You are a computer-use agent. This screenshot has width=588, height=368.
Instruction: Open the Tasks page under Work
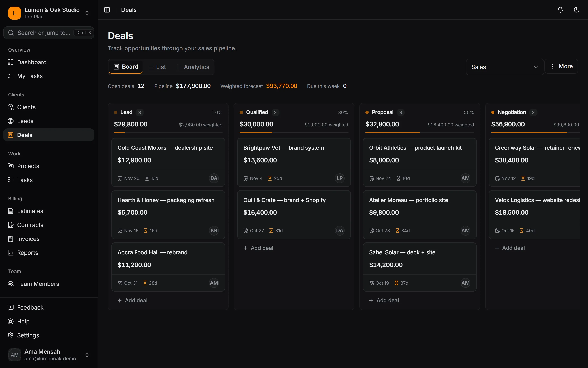click(x=49, y=180)
